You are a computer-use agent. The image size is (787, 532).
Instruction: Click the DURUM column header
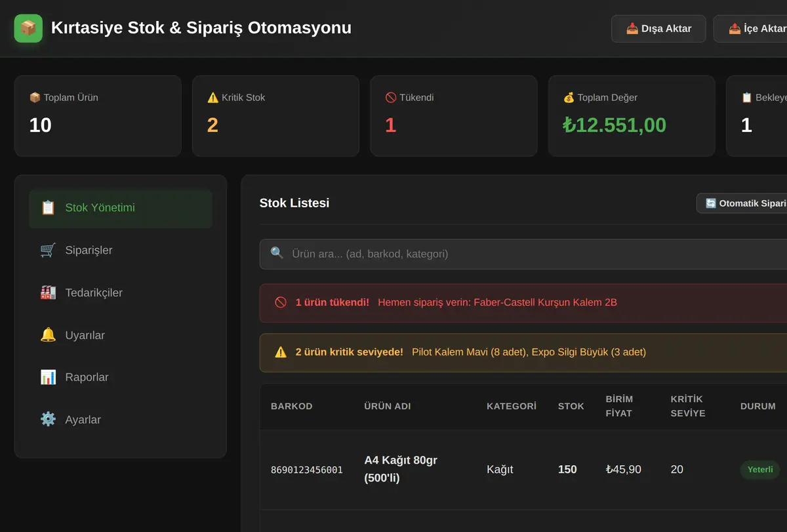[758, 406]
